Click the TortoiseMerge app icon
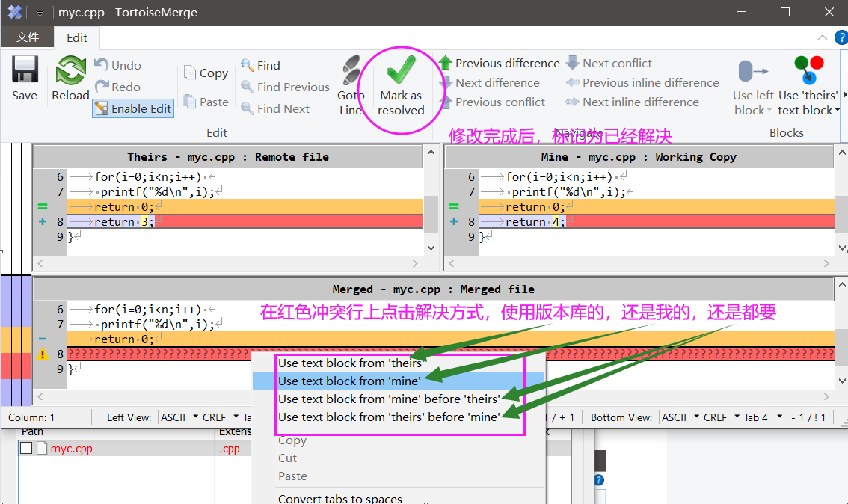 (x=15, y=12)
